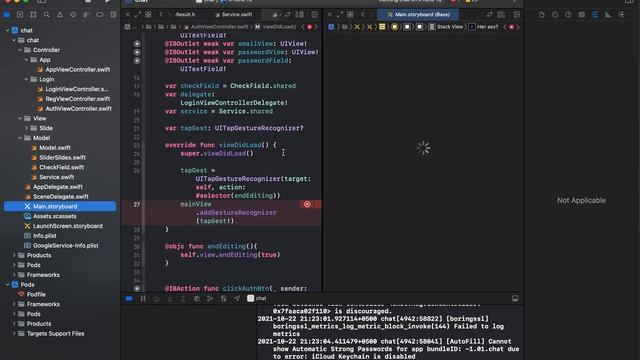This screenshot has height=360, width=640.
Task: Collapse the Controller group
Action: point(20,50)
